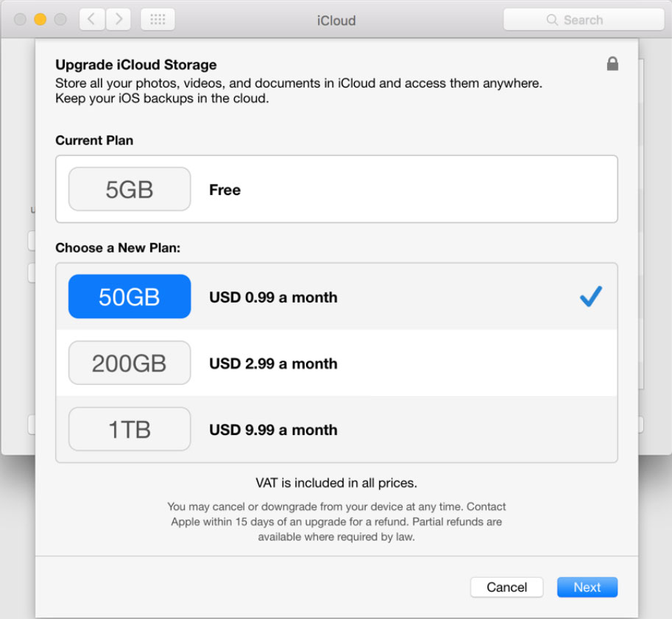Choose the 1TB storage plan
The image size is (672, 619).
[x=336, y=429]
